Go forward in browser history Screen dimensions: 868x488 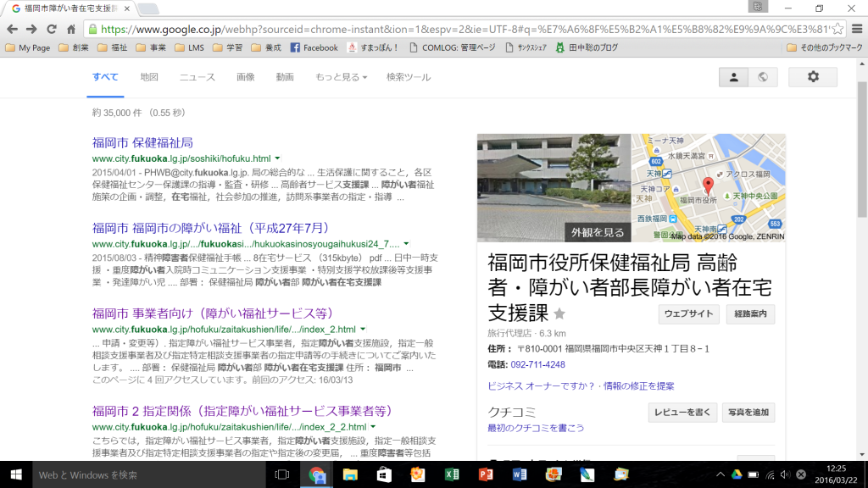pyautogui.click(x=31, y=30)
